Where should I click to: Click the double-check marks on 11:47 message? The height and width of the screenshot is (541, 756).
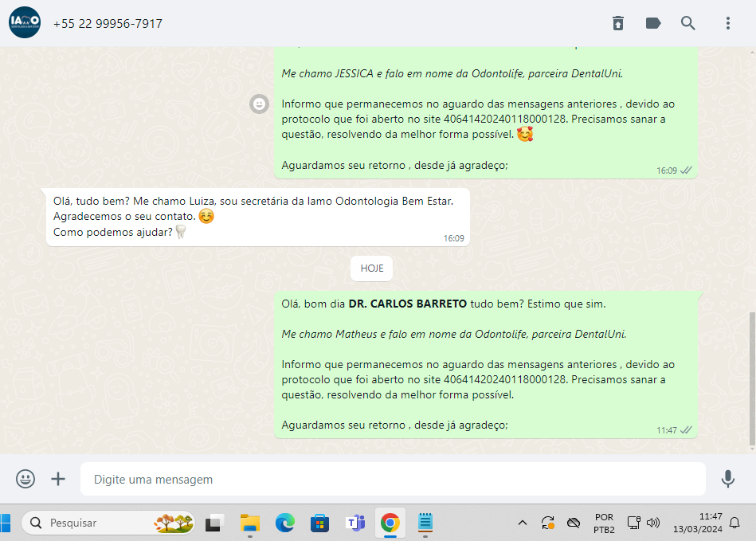[686, 429]
